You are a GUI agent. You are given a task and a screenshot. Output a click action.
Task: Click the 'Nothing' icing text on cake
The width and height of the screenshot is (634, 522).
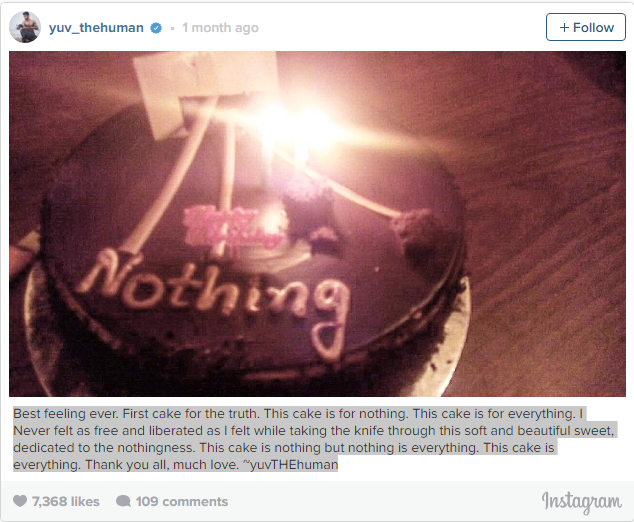click(x=214, y=299)
